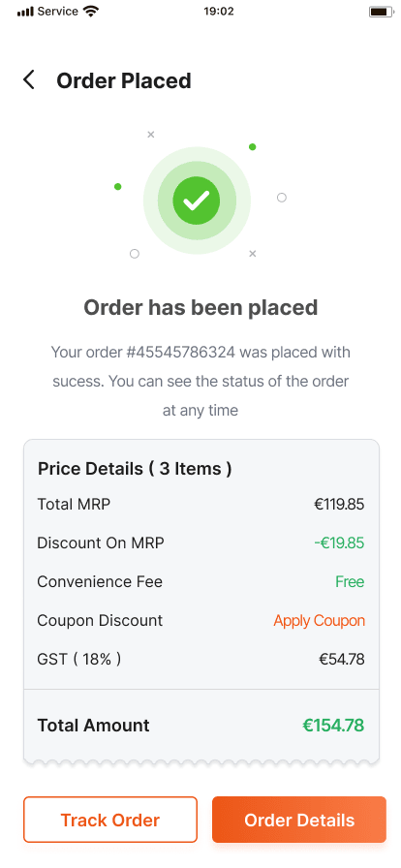Tap the Wi-Fi status icon
Screen dimensions: 401x868
[90, 11]
